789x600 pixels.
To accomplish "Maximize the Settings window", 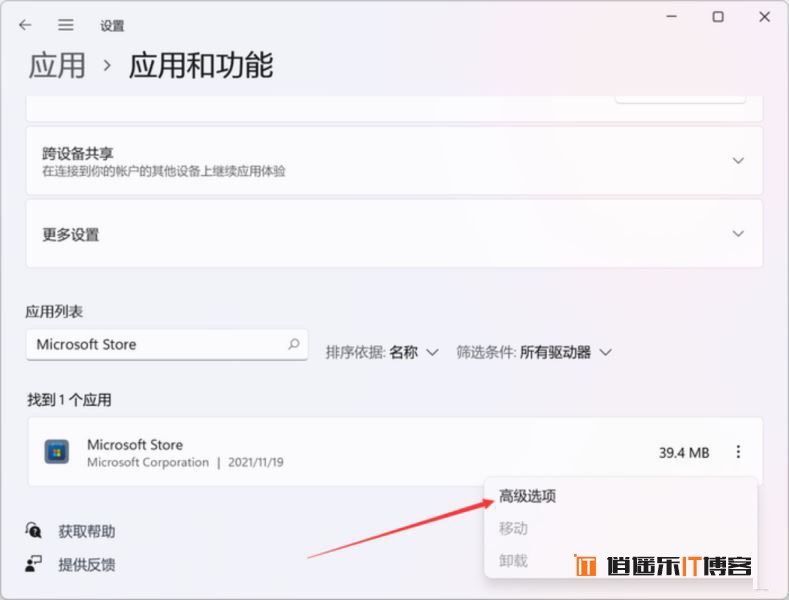I will (x=718, y=17).
